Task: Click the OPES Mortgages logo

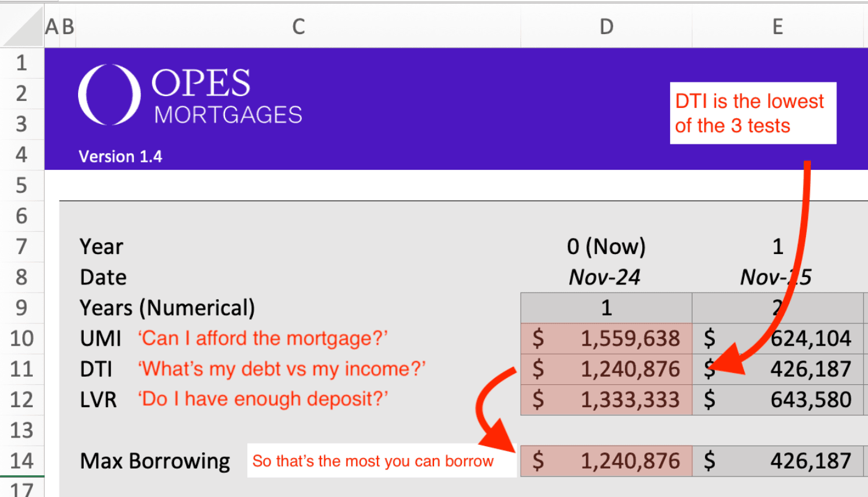Action: click(190, 95)
